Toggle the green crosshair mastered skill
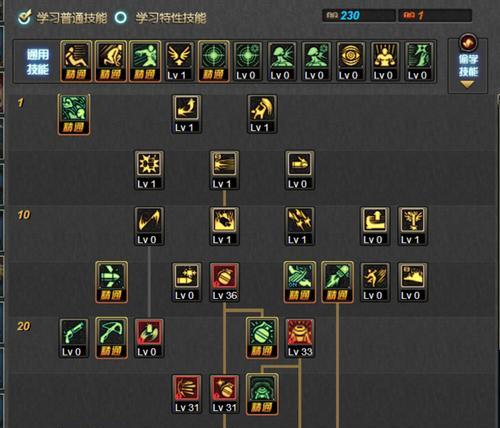 pyautogui.click(x=214, y=61)
